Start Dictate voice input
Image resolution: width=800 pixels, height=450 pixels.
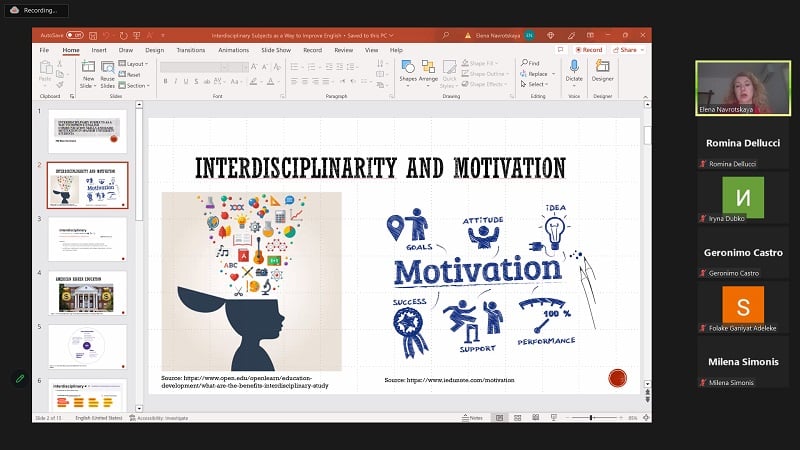(574, 70)
